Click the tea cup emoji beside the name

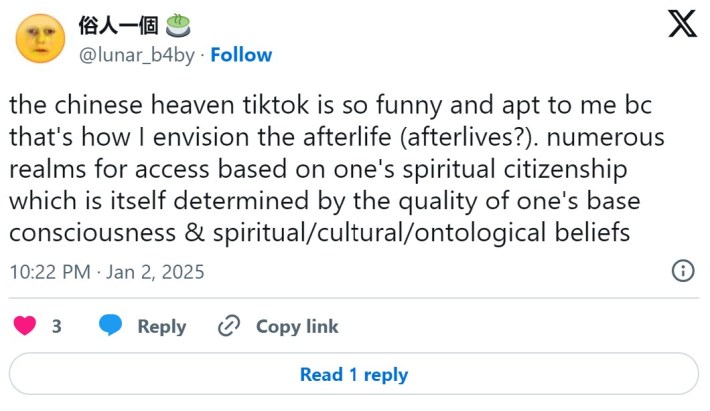pos(179,25)
